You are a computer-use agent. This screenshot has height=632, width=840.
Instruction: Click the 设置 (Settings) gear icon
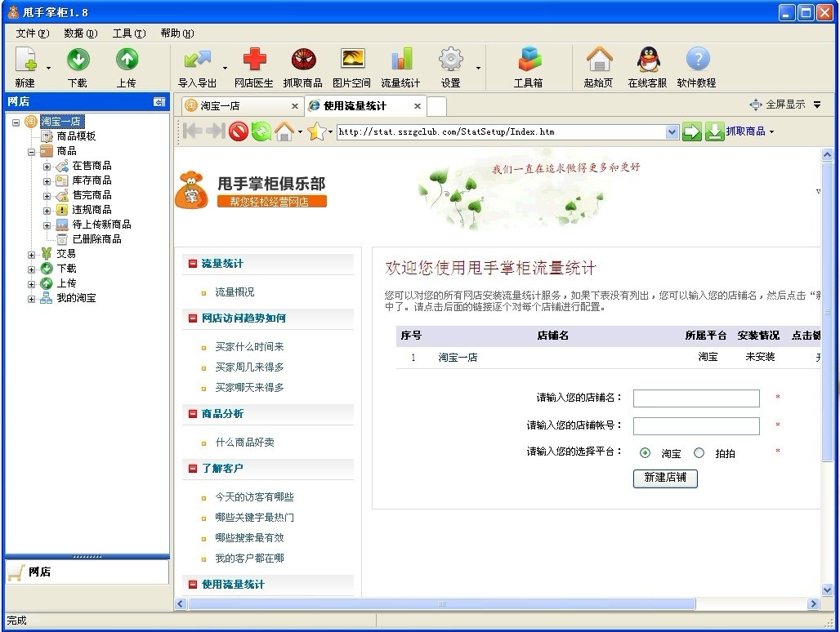(x=451, y=59)
